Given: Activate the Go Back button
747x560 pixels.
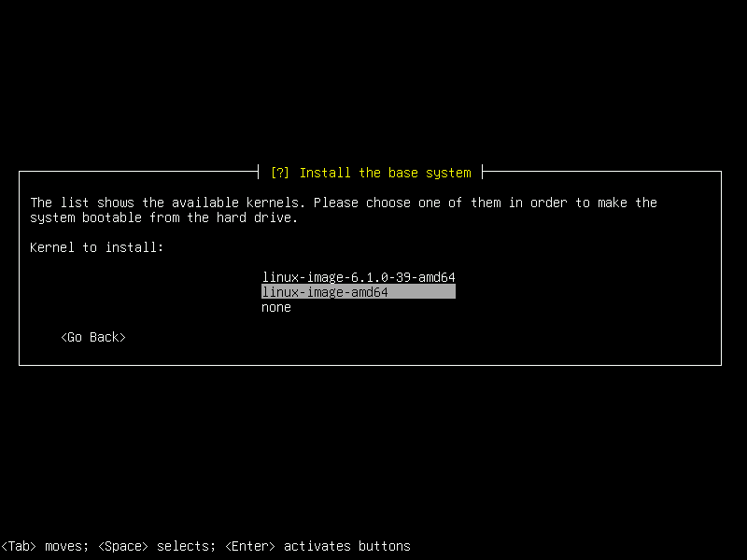Looking at the screenshot, I should click(x=92, y=337).
